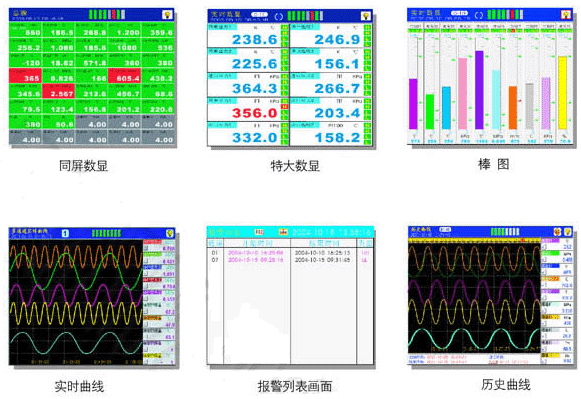The image size is (581, 399).
Task: Click the light bulb icon in 特大数显 screen
Action: click(x=366, y=16)
